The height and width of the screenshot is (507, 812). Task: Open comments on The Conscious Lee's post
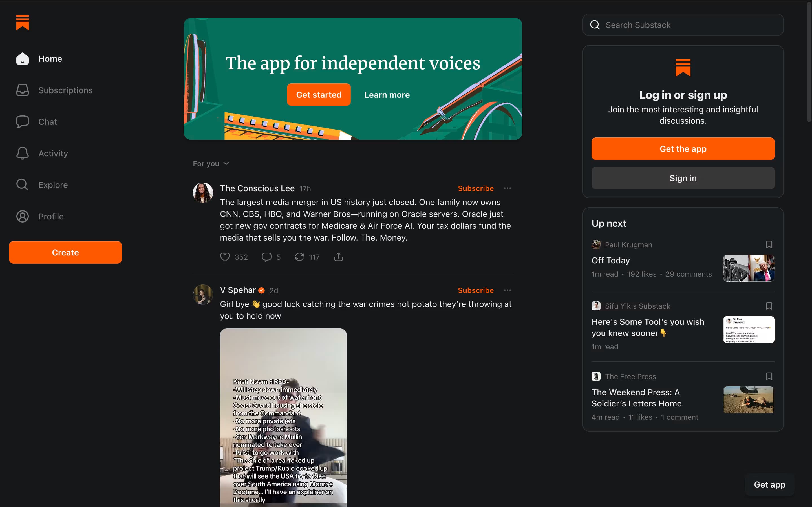pos(266,257)
